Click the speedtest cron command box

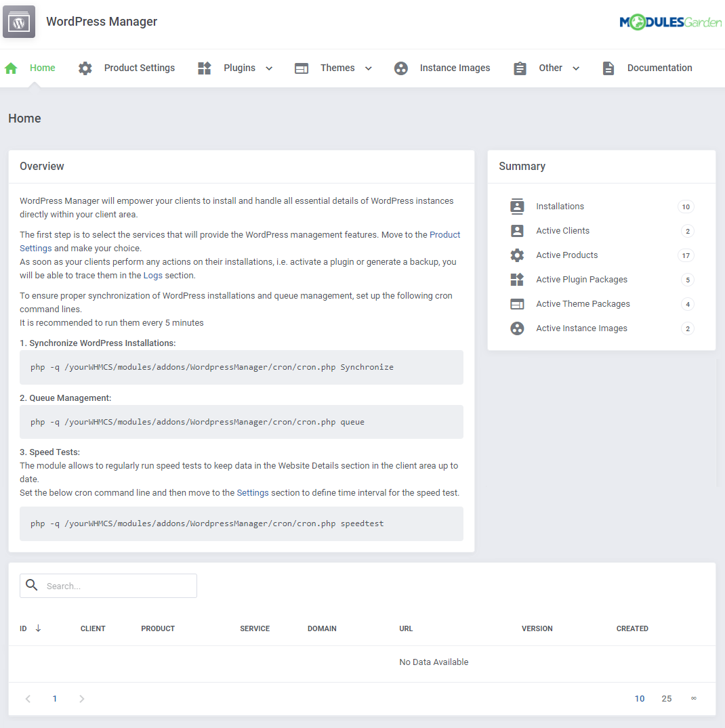(241, 523)
